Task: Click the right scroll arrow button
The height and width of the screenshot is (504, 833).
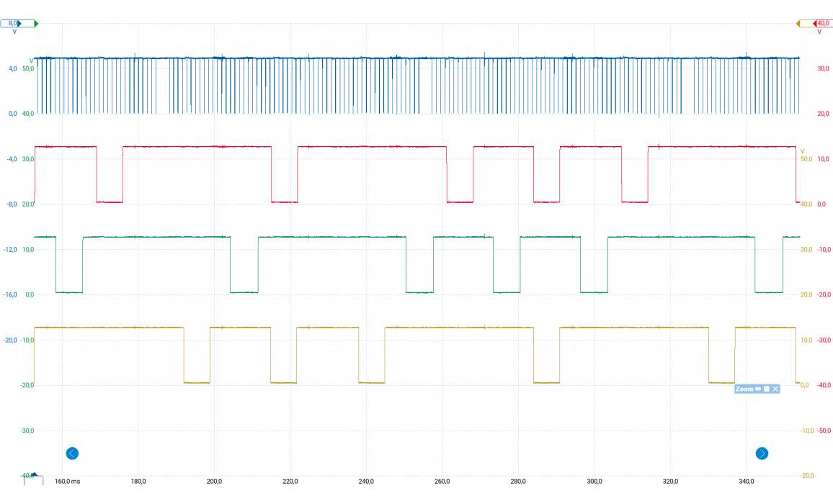Action: 762,454
